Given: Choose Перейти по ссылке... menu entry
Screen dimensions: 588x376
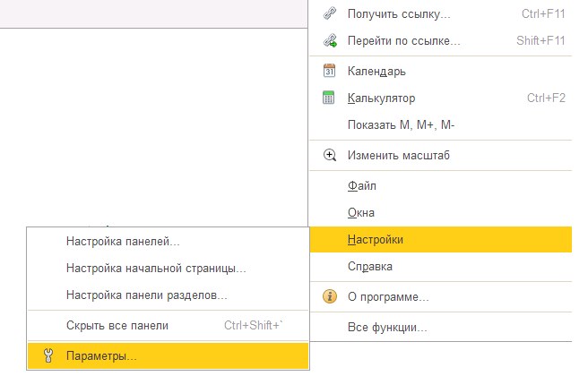Looking at the screenshot, I should 441,40.
